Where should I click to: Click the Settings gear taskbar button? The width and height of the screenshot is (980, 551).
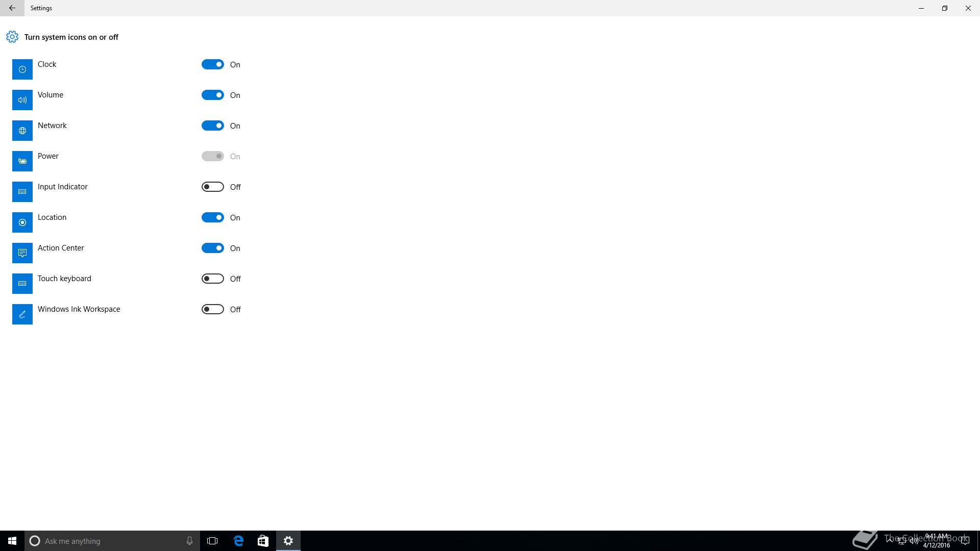click(288, 541)
